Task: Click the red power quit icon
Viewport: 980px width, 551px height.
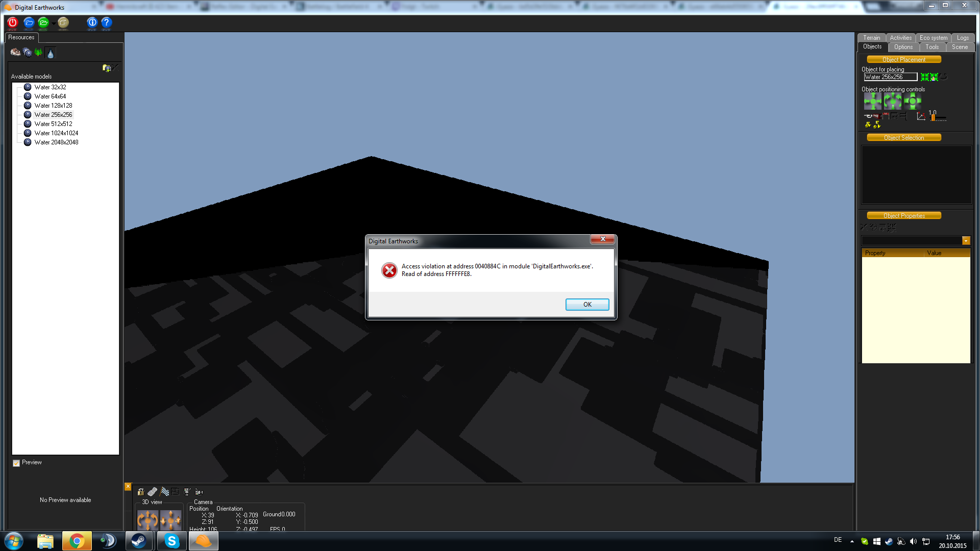Action: [x=13, y=22]
